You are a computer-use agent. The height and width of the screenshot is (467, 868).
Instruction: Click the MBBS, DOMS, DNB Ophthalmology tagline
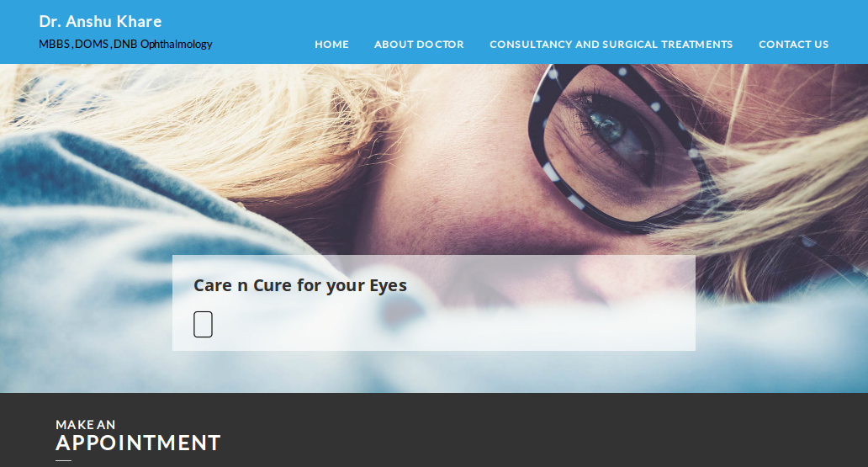coord(125,45)
